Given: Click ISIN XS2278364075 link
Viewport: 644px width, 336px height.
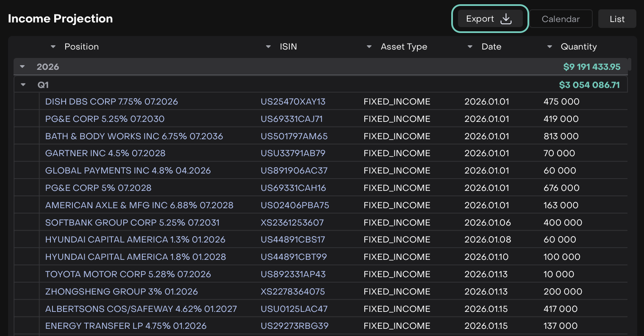Looking at the screenshot, I should pos(293,292).
